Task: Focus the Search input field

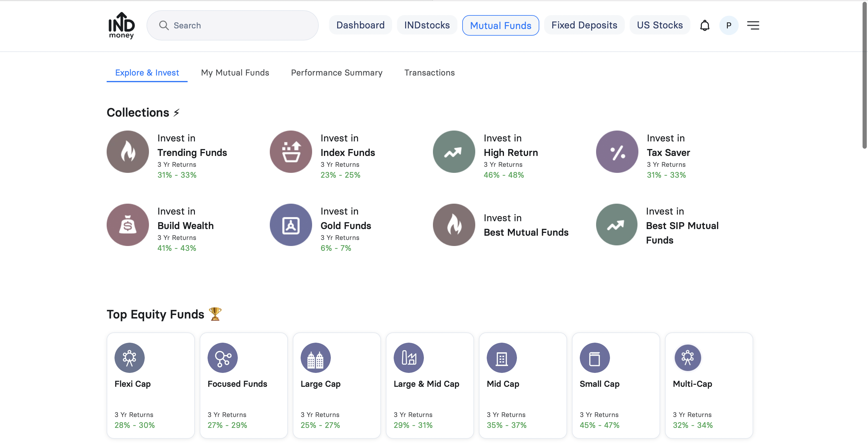Action: coord(232,25)
